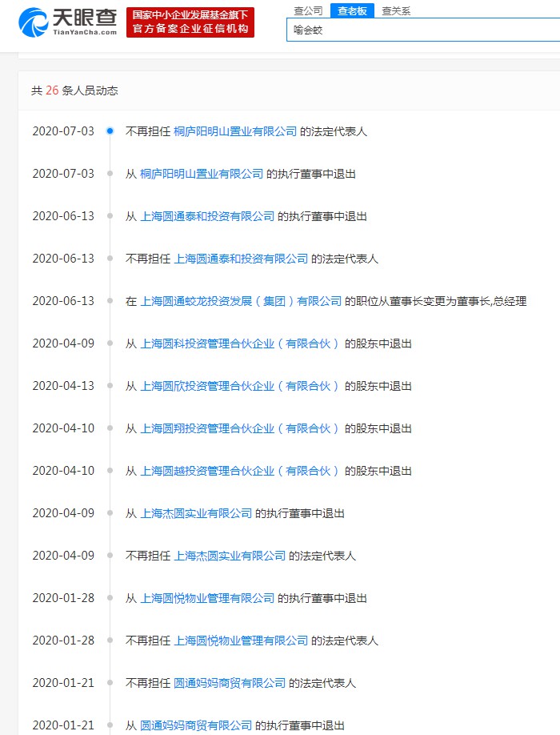Open 圆通妈妈商贸有限公司 link in 法定代表人 row
The image size is (560, 735).
[230, 684]
